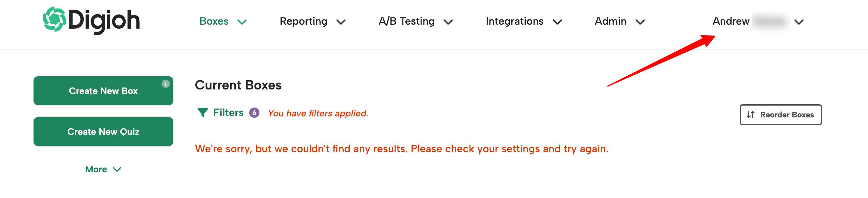
Task: Open the Filters link
Action: pyautogui.click(x=228, y=113)
